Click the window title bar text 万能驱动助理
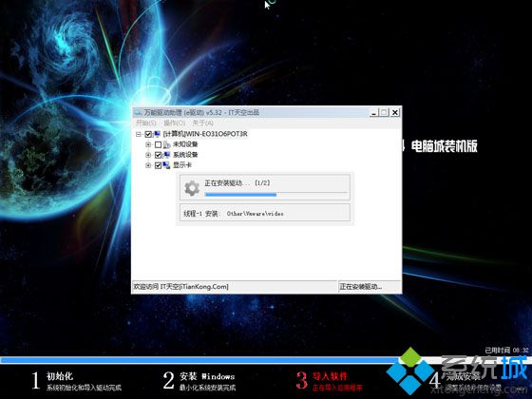Image resolution: width=532 pixels, height=399 pixels. [x=201, y=112]
